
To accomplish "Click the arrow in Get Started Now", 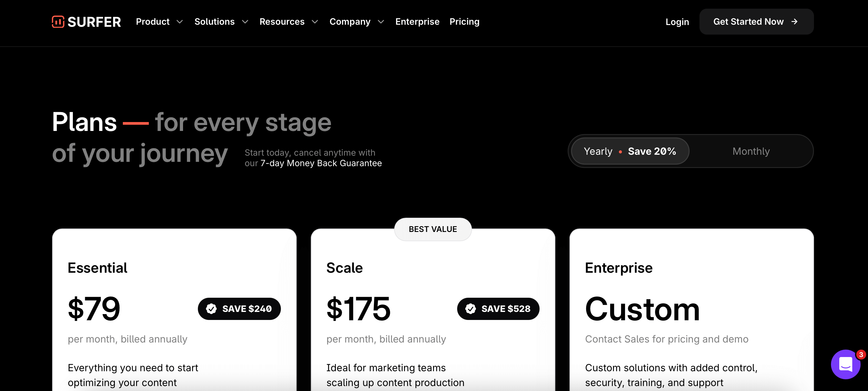I will (795, 22).
